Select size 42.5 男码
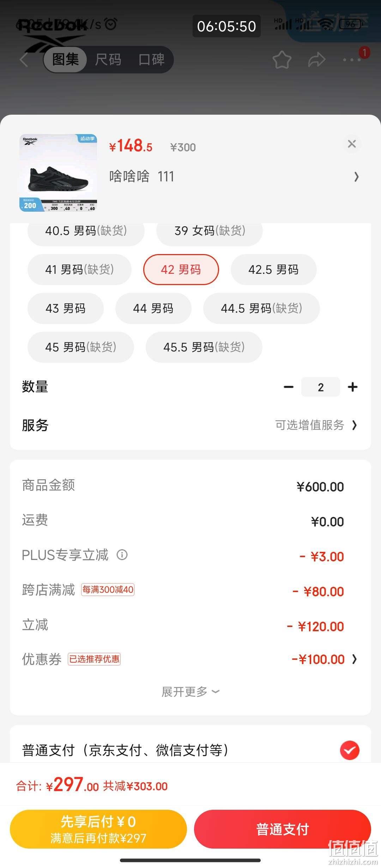381x868 pixels. pos(273,270)
